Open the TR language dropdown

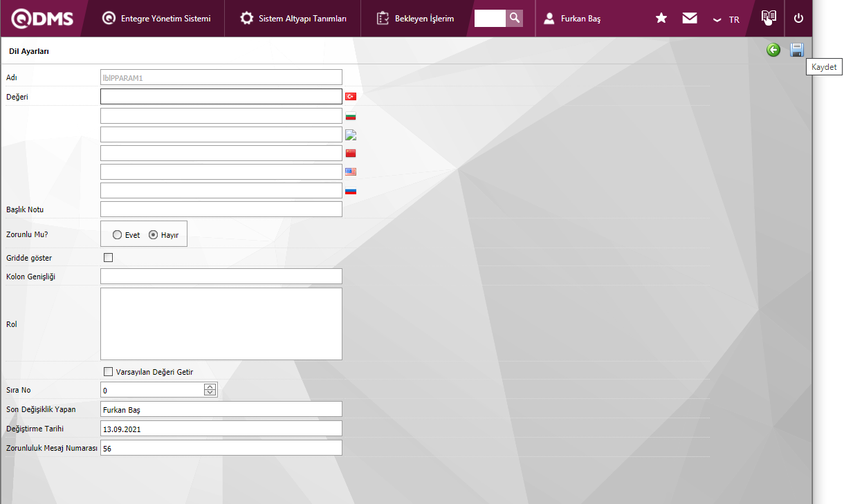coord(726,19)
